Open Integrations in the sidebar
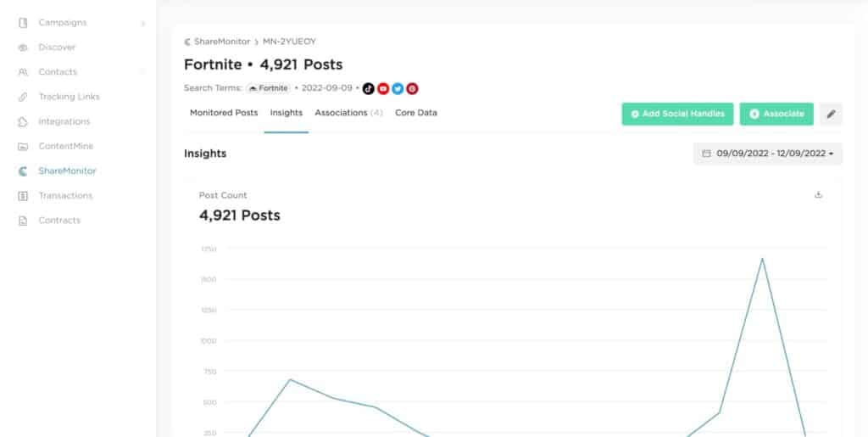 [64, 122]
